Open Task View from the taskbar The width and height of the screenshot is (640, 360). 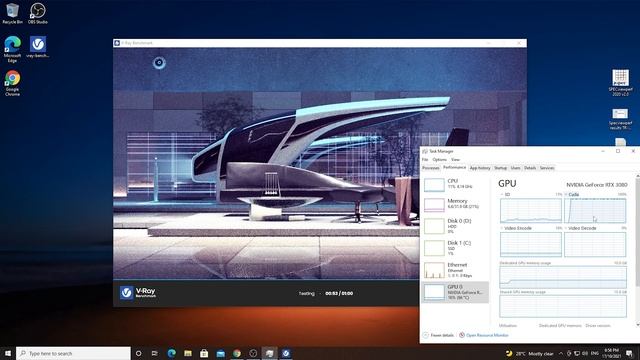(155, 353)
